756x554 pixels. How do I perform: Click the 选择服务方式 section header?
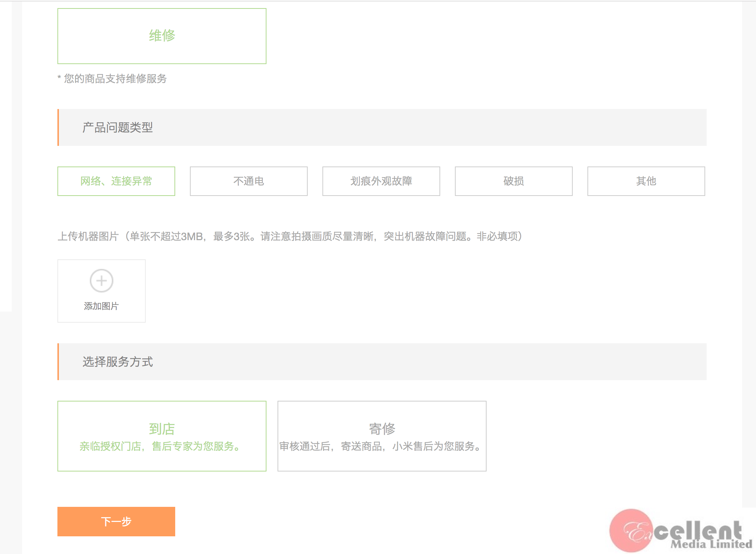click(x=117, y=362)
